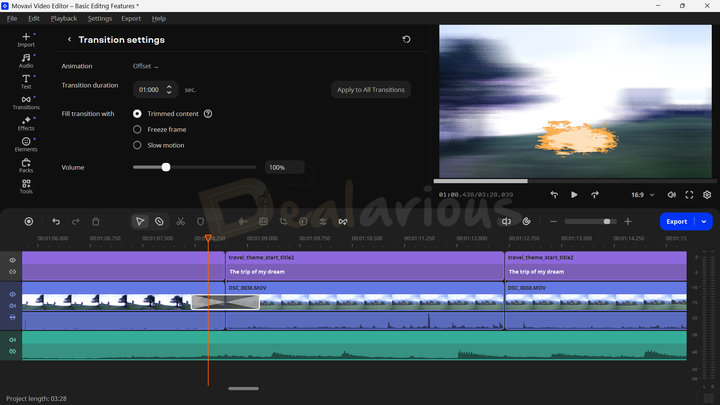
Task: Open the 16:9 aspect ratio dropdown
Action: (x=642, y=195)
